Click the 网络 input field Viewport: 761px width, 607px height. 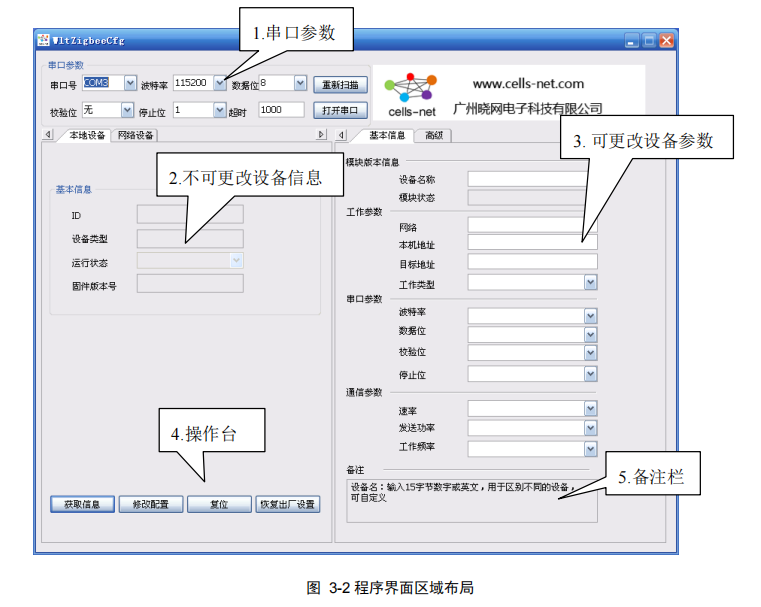532,225
